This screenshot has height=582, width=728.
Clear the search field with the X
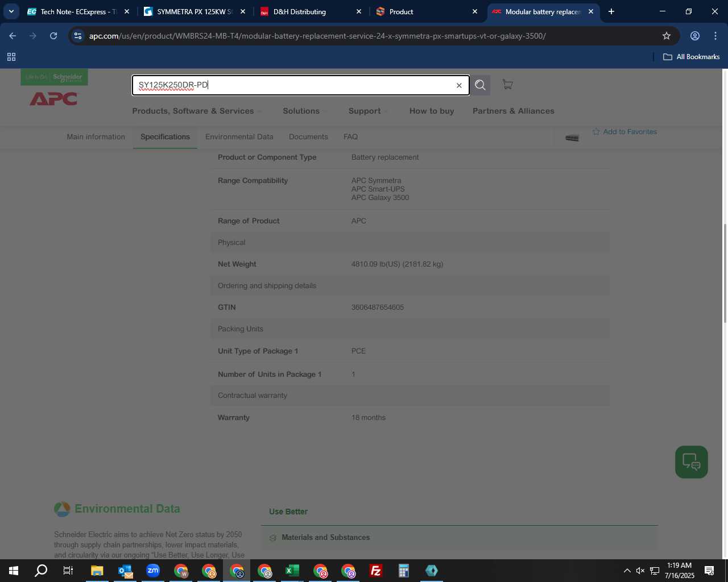[459, 85]
